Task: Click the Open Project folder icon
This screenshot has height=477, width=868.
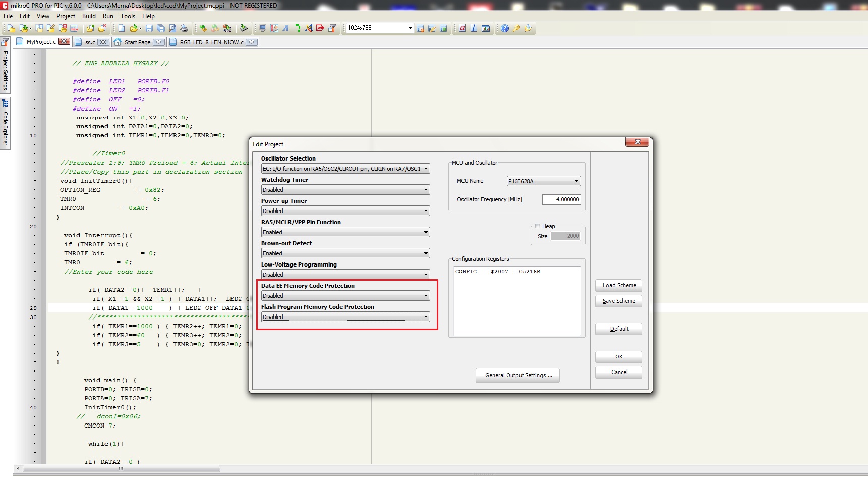Action: 23,28
